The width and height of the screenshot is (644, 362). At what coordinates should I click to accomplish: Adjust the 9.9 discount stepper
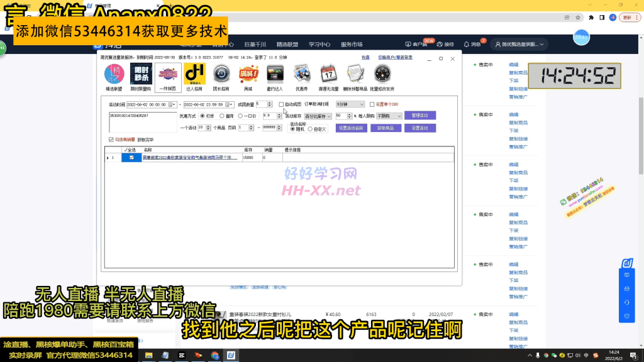point(279,116)
